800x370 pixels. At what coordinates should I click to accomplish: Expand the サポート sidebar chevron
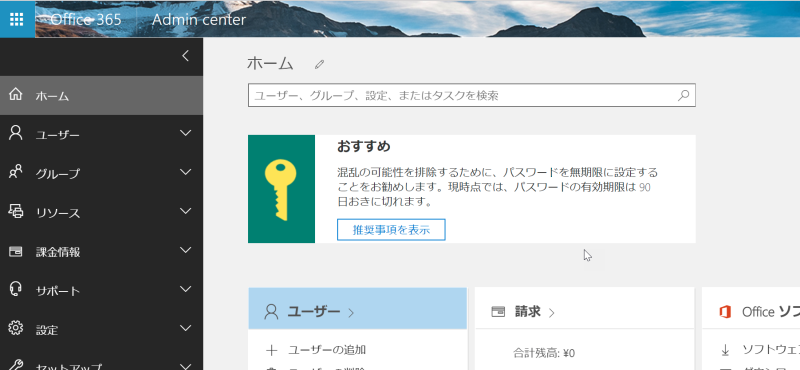click(x=186, y=289)
